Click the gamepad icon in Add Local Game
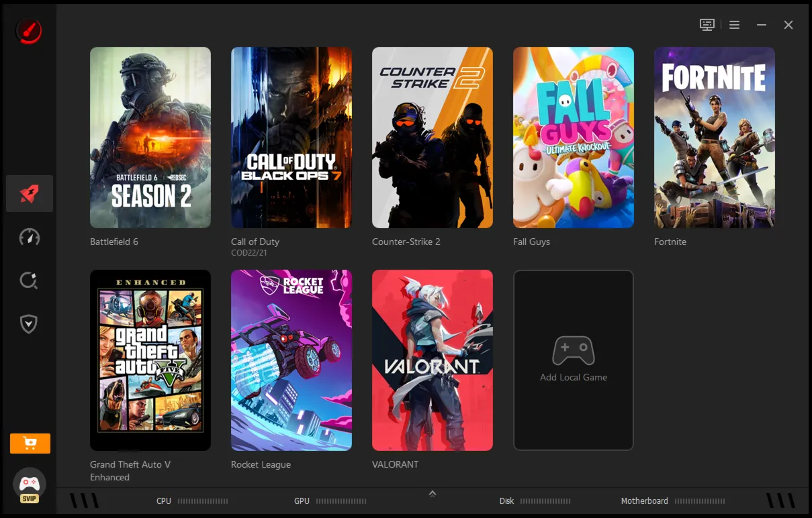 pos(574,351)
